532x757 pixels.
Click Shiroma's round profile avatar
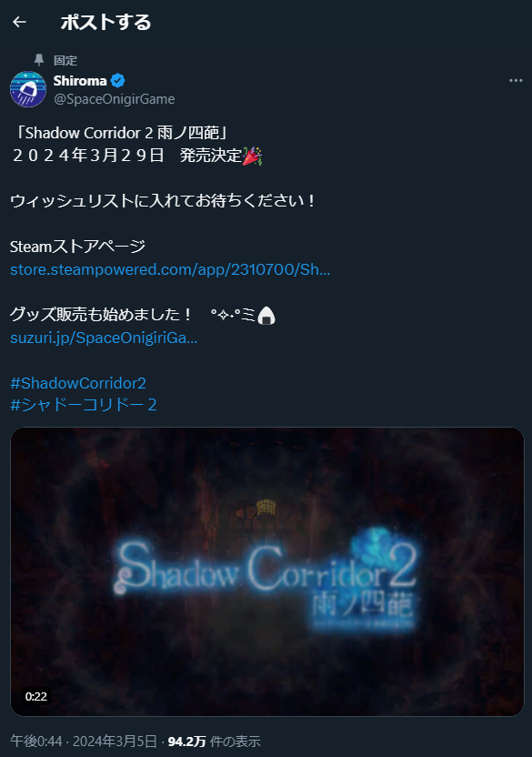pos(28,89)
